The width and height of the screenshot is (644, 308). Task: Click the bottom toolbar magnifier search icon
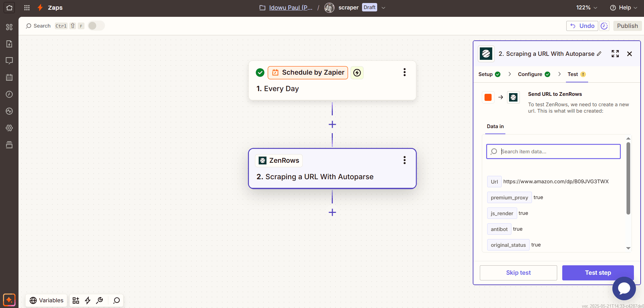116,300
